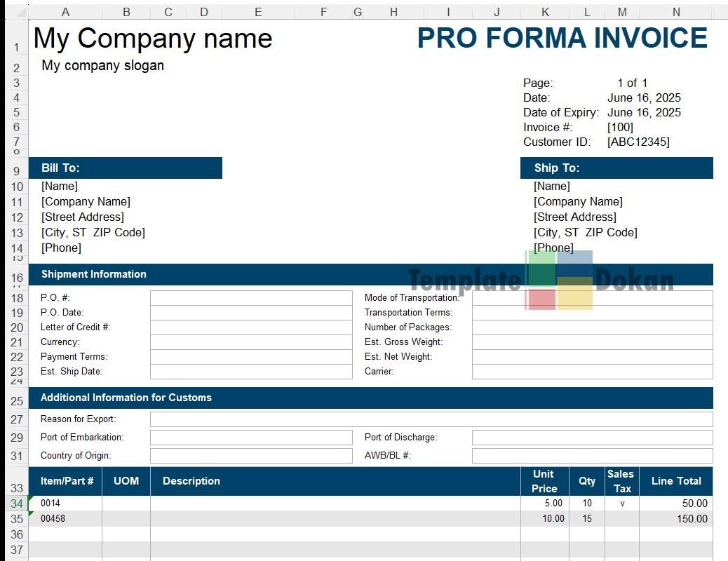Screen dimensions: 728x561
Task: Select the My Company name title cell
Action: tap(153, 39)
